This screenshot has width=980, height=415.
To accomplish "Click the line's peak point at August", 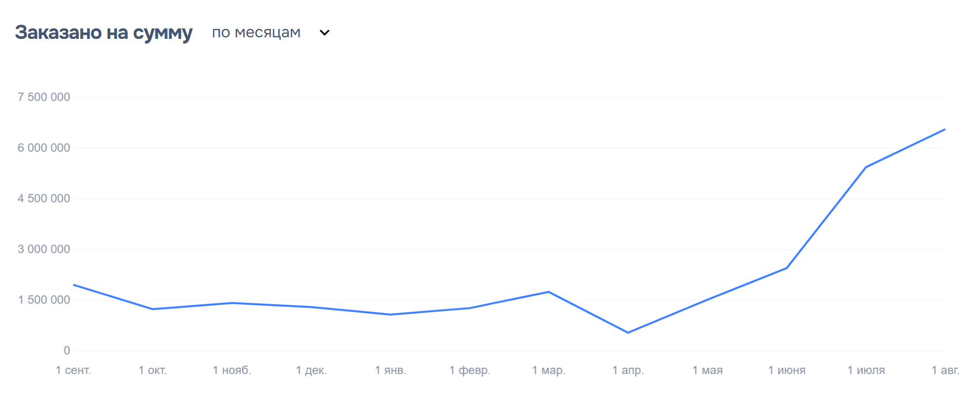I will 945,129.
